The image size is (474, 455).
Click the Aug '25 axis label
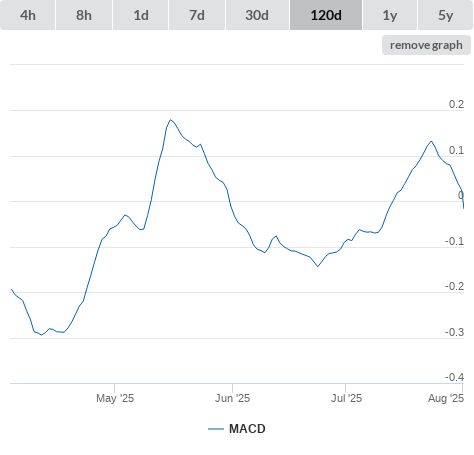tap(446, 398)
